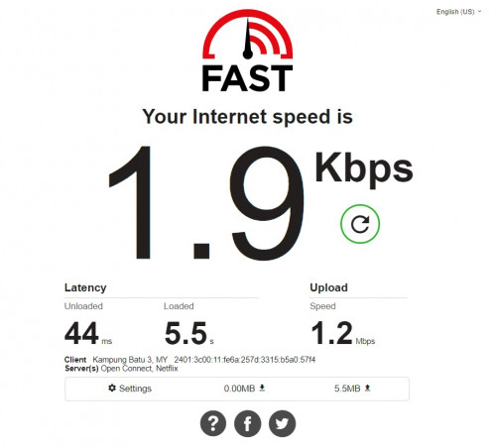Viewport: 496px width, 448px height.
Task: Click the download arrow next to 0.00MB
Action: (262, 388)
